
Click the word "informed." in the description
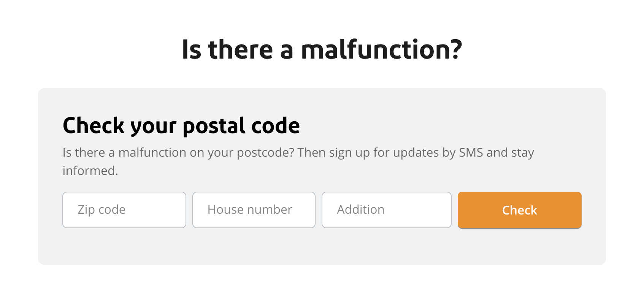(x=90, y=171)
